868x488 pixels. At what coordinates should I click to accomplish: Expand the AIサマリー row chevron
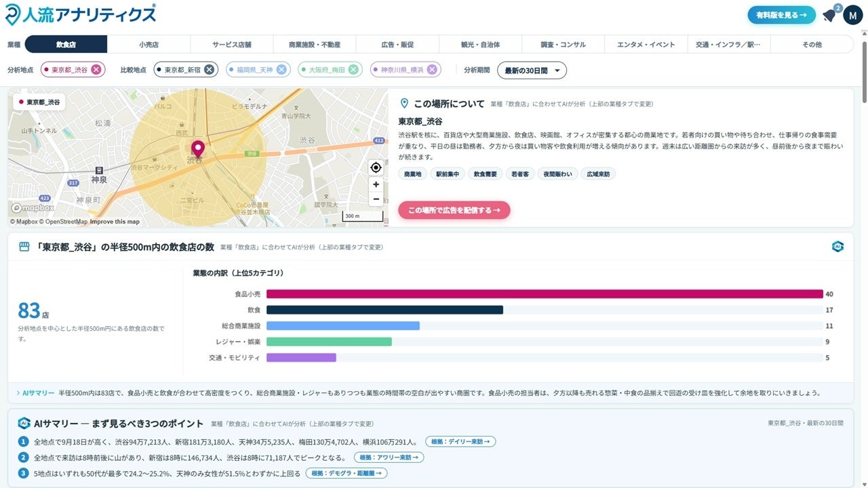(18, 393)
